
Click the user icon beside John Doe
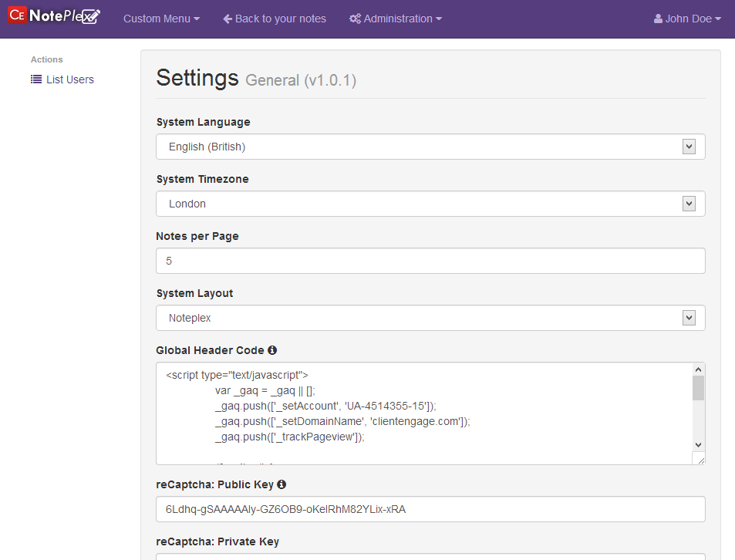[658, 19]
